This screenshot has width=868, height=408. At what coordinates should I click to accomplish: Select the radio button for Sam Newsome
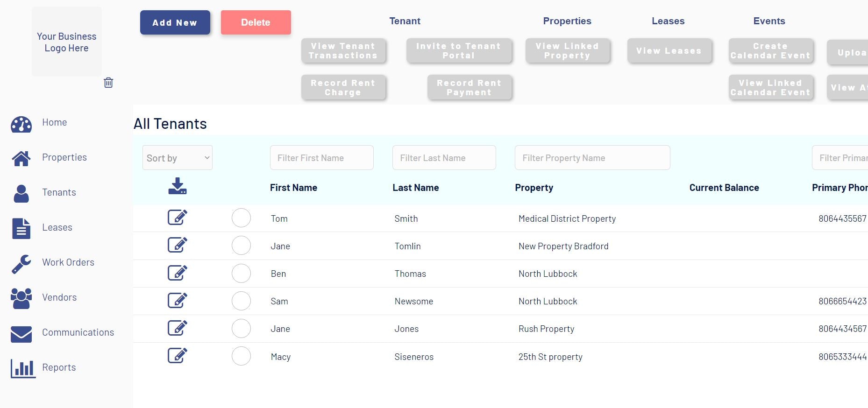[x=241, y=301]
